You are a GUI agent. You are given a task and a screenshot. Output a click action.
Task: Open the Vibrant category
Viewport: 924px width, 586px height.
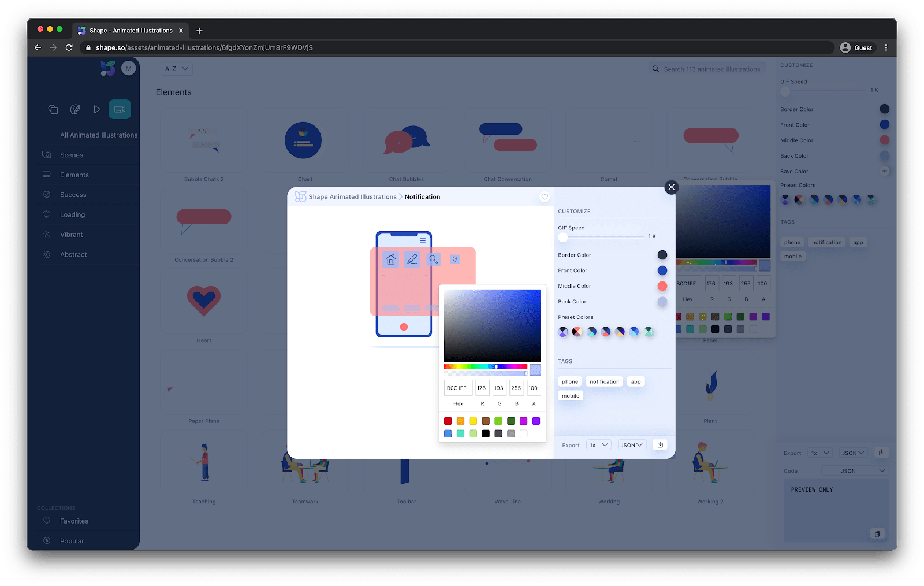click(x=72, y=235)
